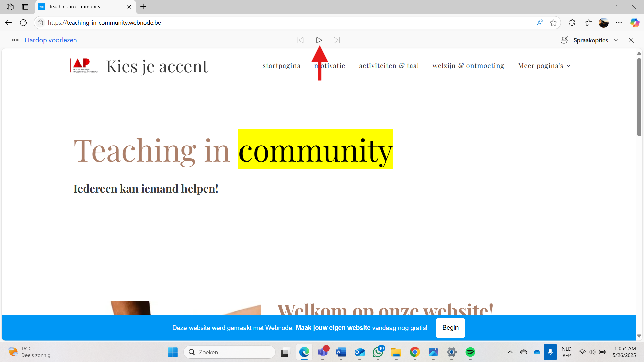Open clock and date 10:54 AM

click(625, 352)
